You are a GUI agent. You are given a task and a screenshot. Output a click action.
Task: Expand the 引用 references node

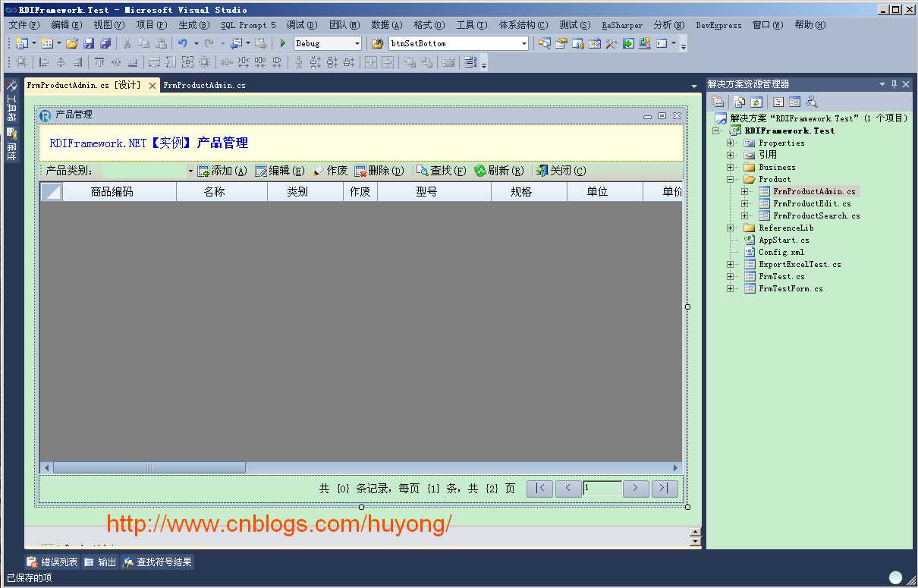click(x=730, y=156)
